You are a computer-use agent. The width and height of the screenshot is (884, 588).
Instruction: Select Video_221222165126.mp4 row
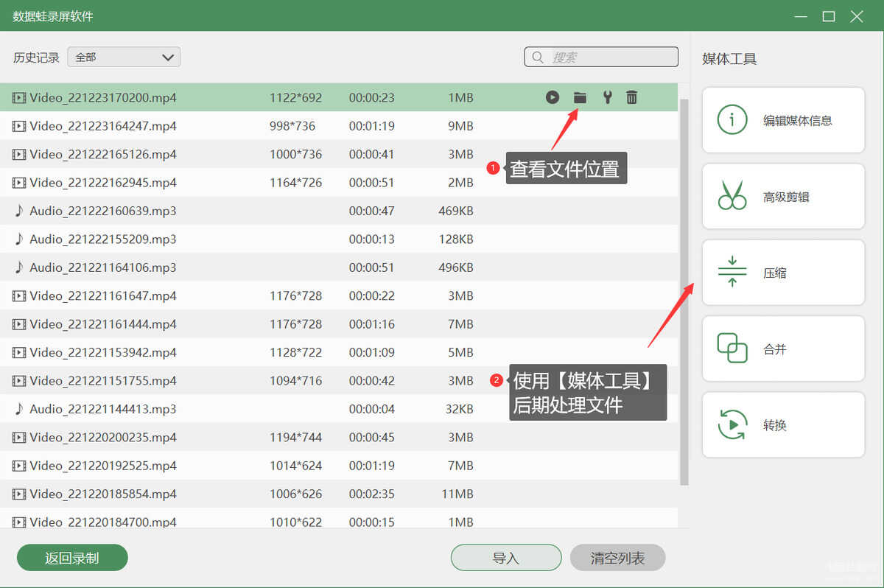point(339,154)
